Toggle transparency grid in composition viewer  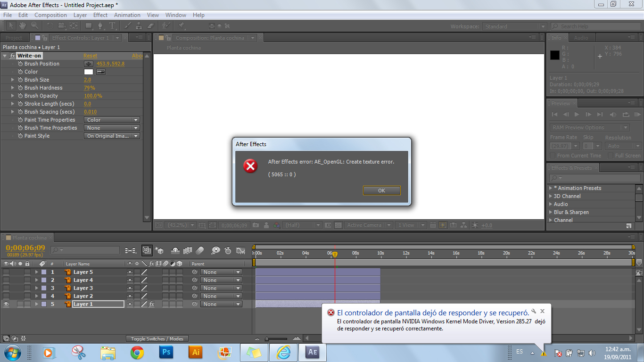pos(338,225)
